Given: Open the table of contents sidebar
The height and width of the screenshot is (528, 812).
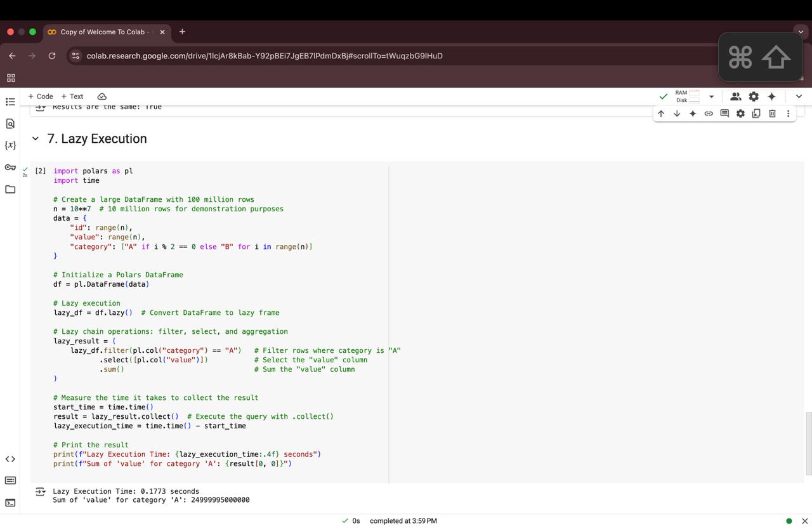Looking at the screenshot, I should (x=10, y=102).
